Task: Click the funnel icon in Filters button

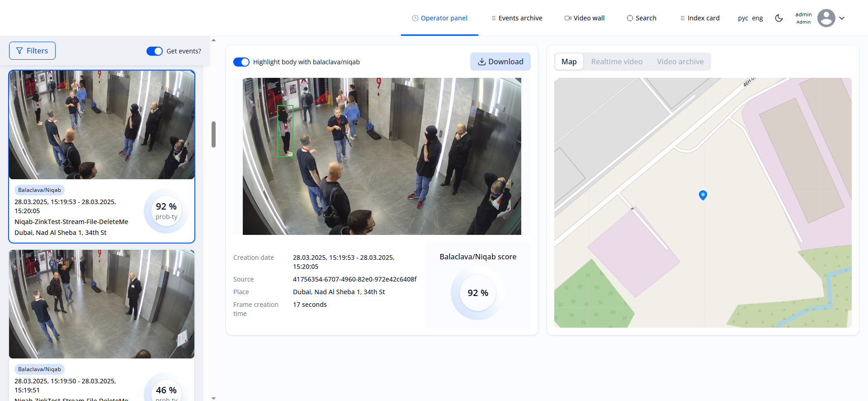Action: pyautogui.click(x=19, y=51)
